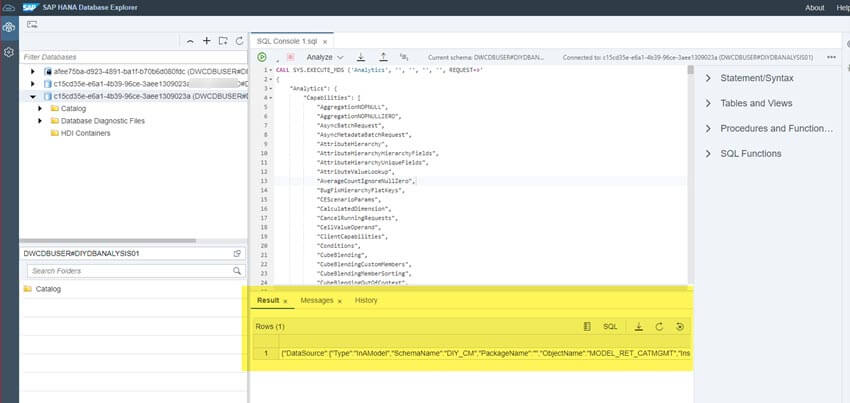Click the Search Folders input field
This screenshot has height=403, width=850.
(x=130, y=271)
